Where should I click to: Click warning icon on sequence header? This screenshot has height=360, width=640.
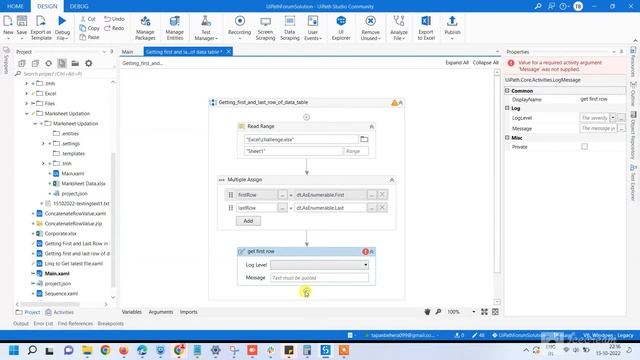394,102
